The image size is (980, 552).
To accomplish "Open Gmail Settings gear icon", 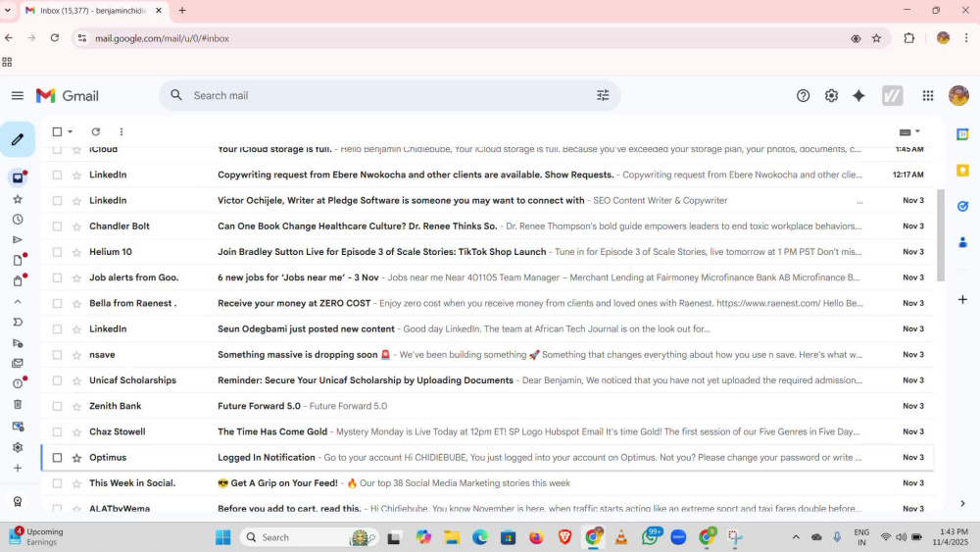I will click(x=831, y=96).
